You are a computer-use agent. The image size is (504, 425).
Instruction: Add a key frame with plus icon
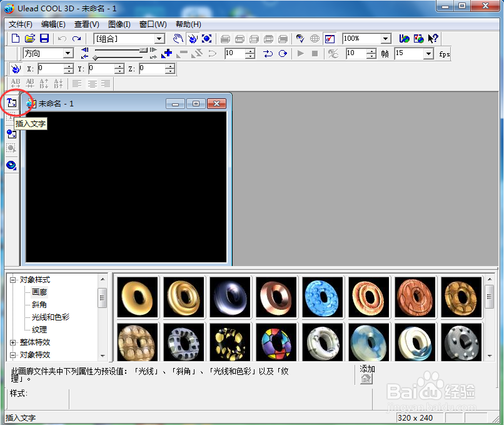point(167,53)
